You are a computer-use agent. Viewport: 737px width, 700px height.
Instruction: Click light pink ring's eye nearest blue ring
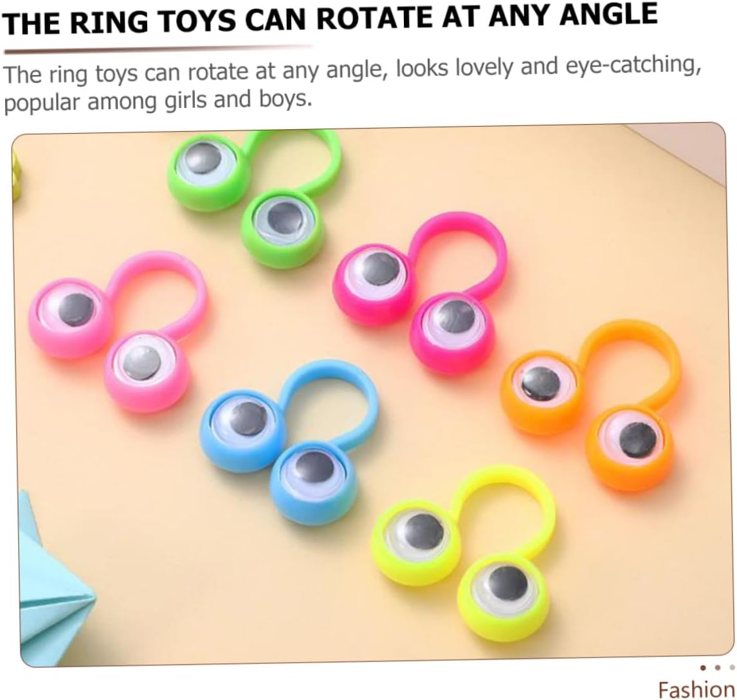(x=147, y=371)
